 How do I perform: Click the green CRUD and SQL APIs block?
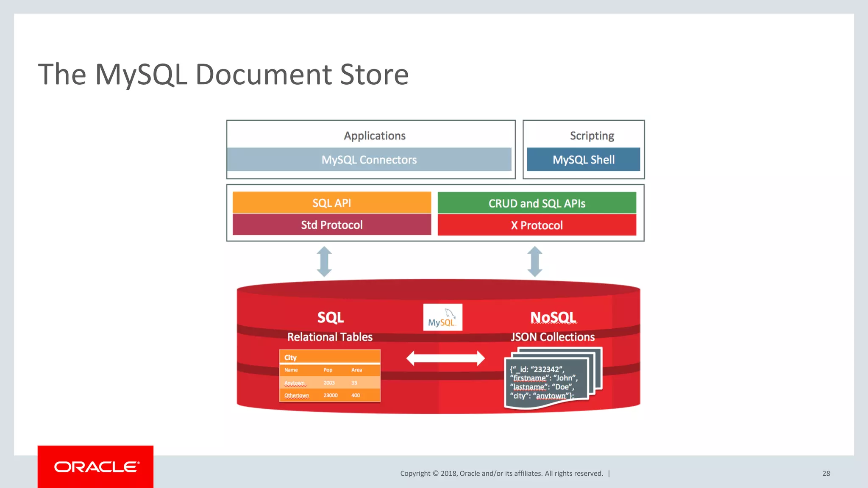[x=537, y=203]
